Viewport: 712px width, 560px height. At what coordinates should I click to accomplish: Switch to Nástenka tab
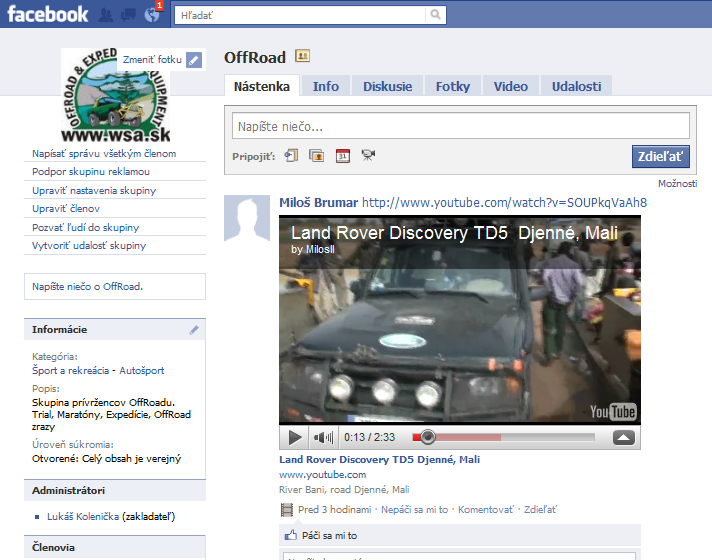pyautogui.click(x=262, y=86)
